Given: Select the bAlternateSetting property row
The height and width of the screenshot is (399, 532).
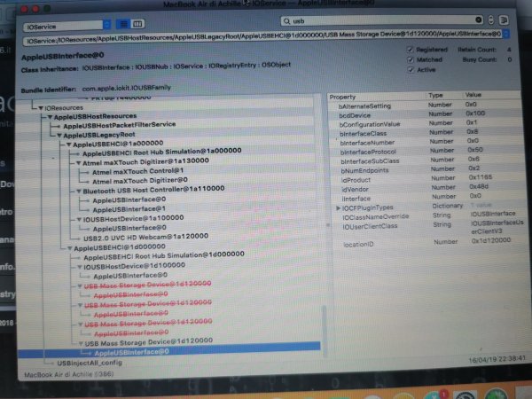Looking at the screenshot, I should (424, 106).
